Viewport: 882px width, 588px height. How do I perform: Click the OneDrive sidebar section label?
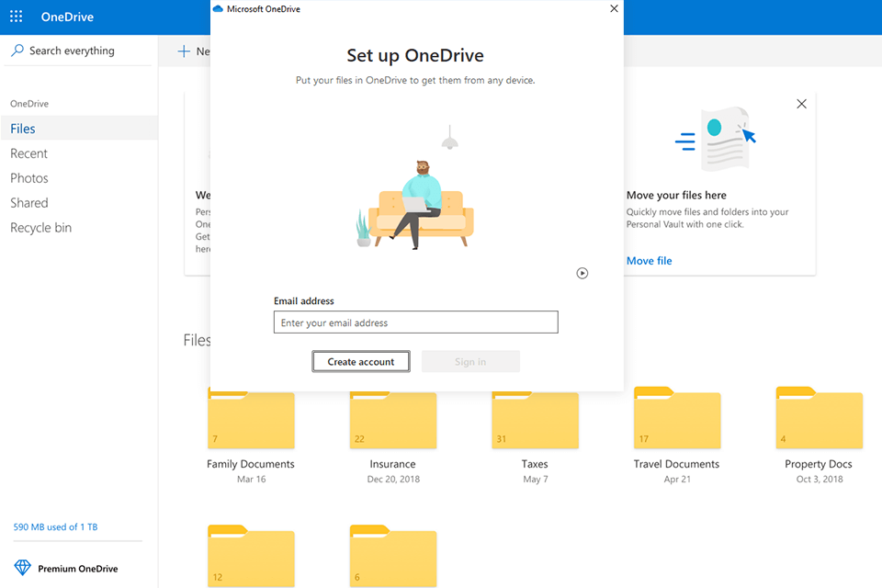click(x=29, y=104)
